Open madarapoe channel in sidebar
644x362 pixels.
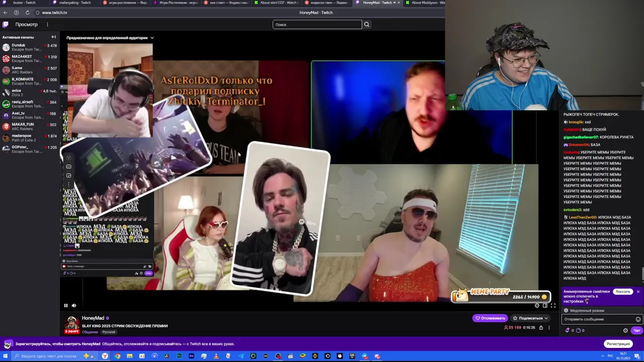pyautogui.click(x=30, y=138)
